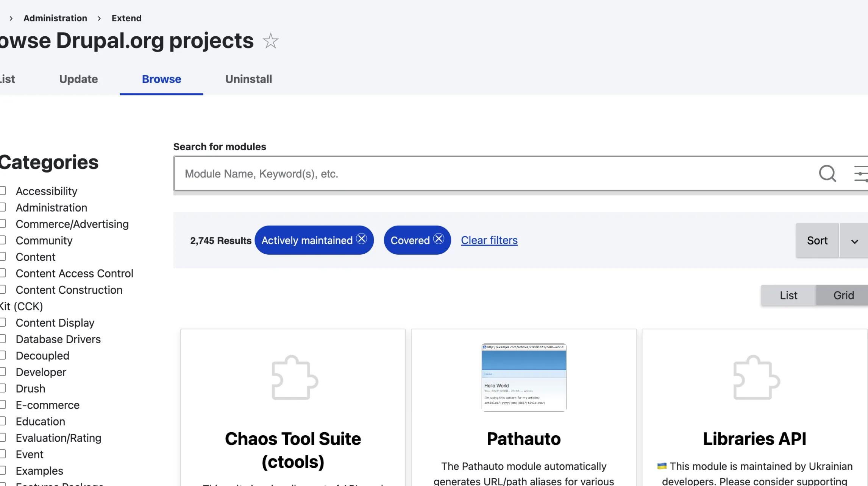Viewport: 868px width, 486px height.
Task: Remove the Actively maintained filter chip
Action: click(362, 239)
